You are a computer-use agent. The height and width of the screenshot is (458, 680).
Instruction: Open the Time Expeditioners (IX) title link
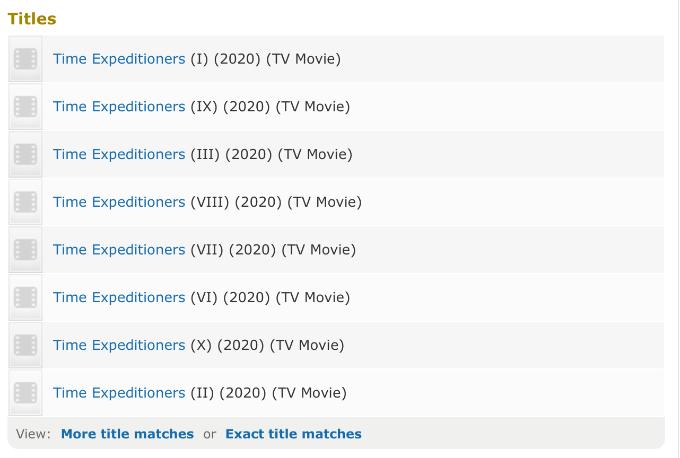(x=119, y=107)
